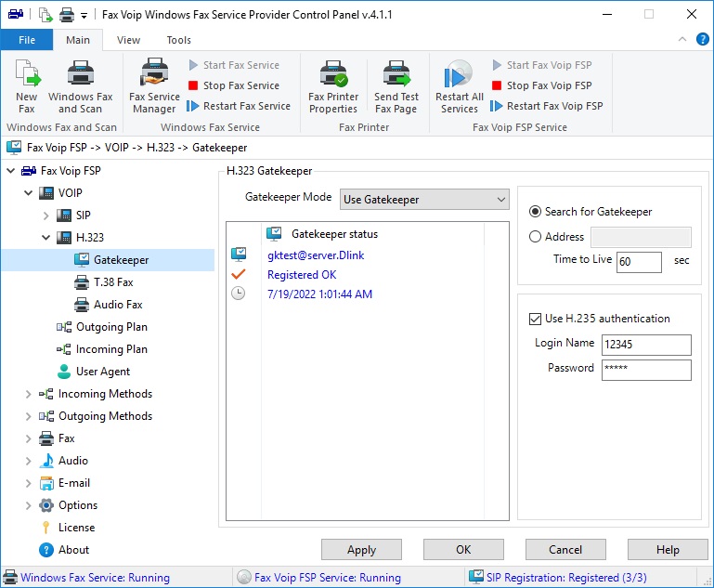Restart Fax Service from ribbon

coord(239,106)
